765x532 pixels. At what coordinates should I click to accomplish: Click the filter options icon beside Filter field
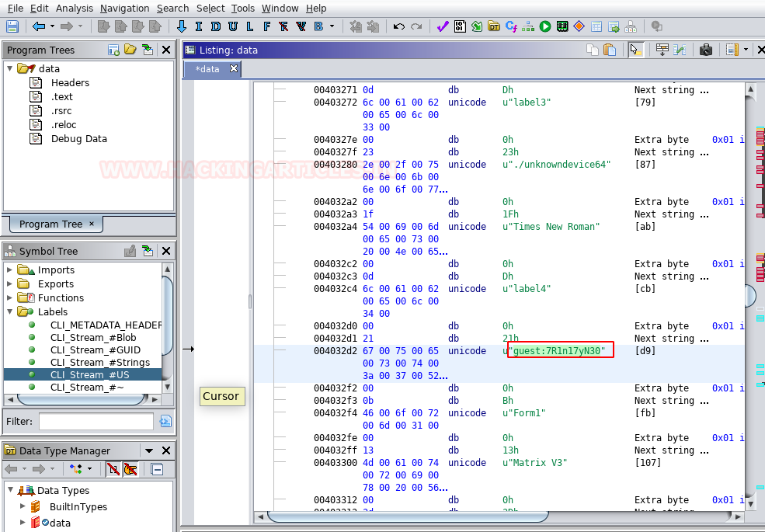[x=165, y=421]
